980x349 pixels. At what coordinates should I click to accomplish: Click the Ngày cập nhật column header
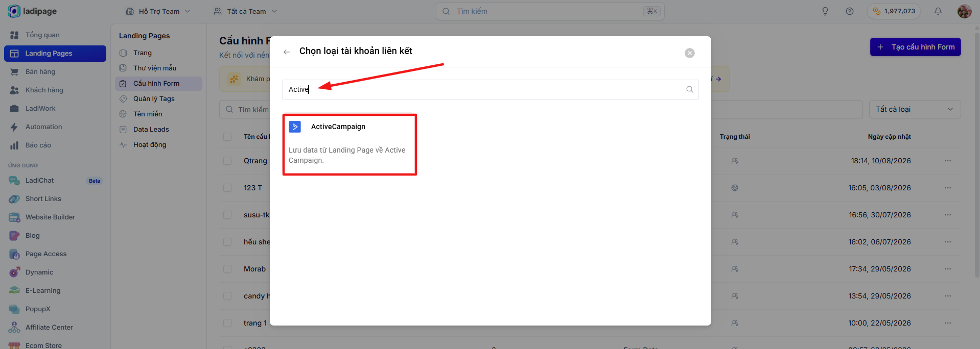point(889,137)
